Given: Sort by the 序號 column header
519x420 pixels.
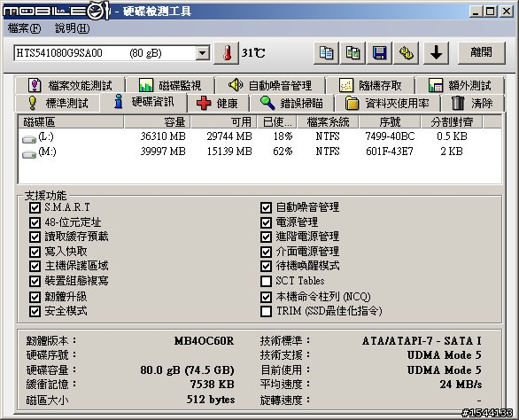Looking at the screenshot, I should click(390, 122).
